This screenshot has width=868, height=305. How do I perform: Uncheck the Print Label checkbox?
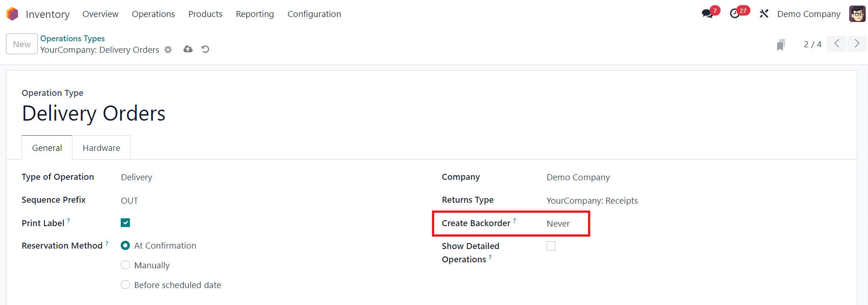click(x=125, y=223)
